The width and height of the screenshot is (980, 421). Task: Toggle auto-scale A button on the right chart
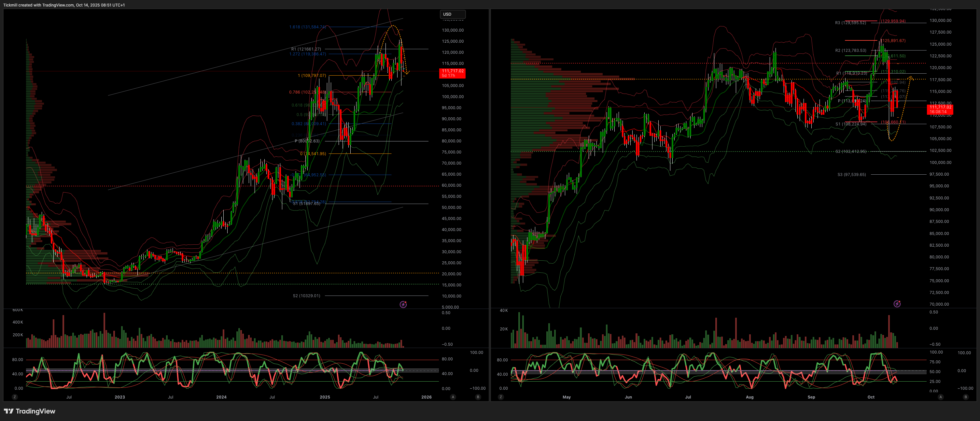coord(940,397)
